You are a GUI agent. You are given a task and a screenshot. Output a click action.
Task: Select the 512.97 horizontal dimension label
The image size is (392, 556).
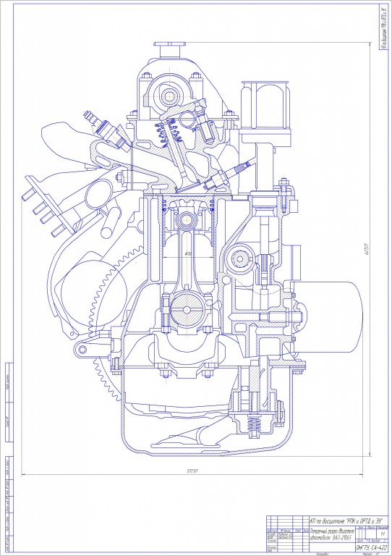pos(192,471)
